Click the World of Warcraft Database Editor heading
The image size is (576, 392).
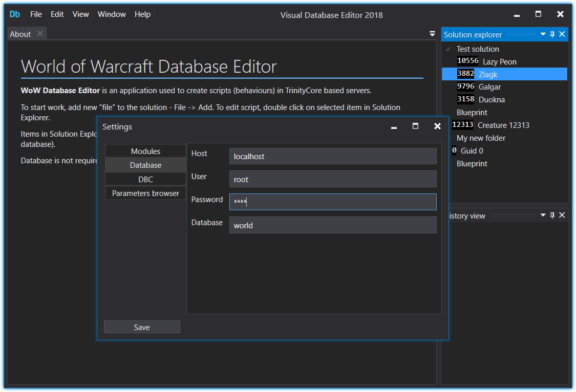coord(149,67)
